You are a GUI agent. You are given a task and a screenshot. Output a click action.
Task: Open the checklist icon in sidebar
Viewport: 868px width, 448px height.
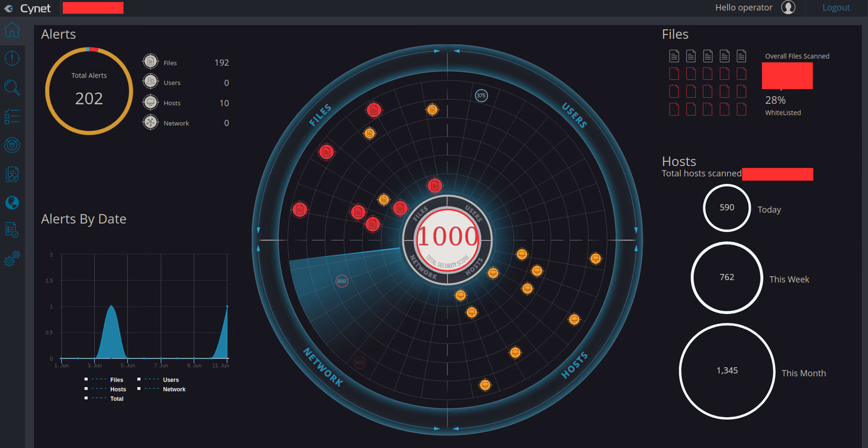pos(12,116)
